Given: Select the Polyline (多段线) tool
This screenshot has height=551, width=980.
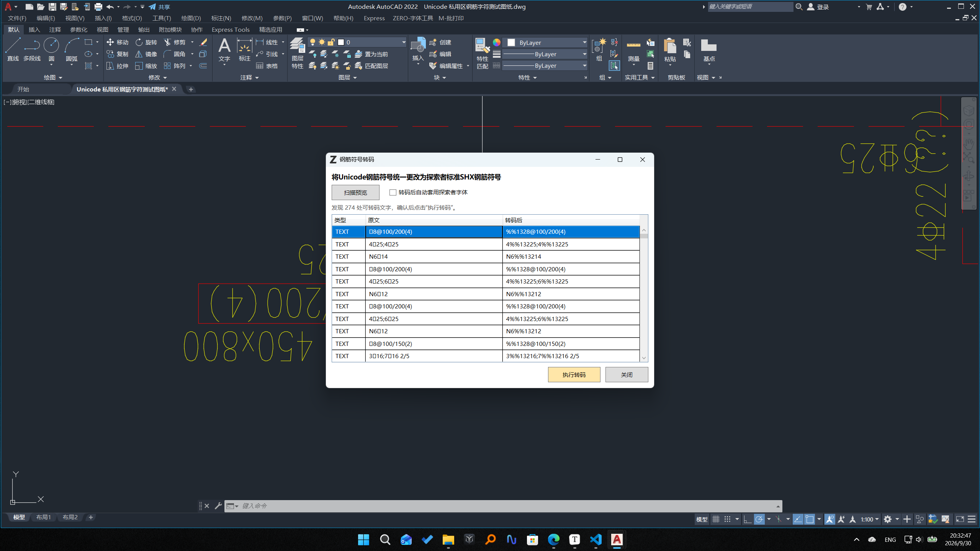Looking at the screenshot, I should tap(32, 49).
